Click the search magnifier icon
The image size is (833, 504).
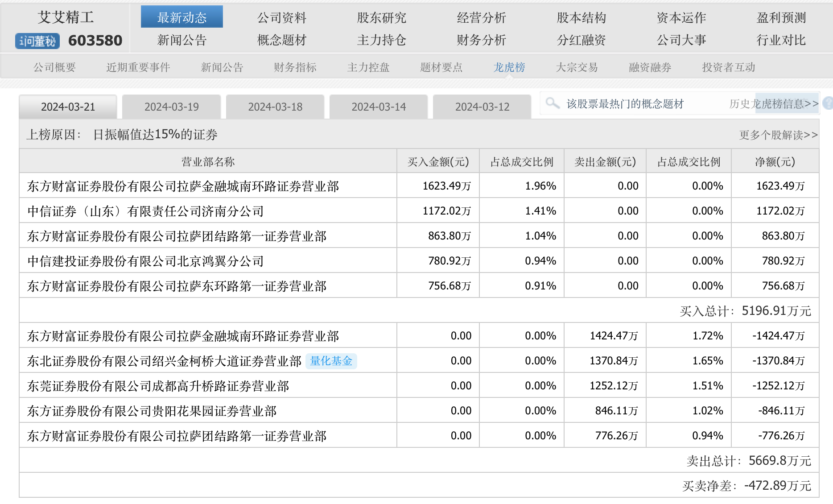[553, 103]
